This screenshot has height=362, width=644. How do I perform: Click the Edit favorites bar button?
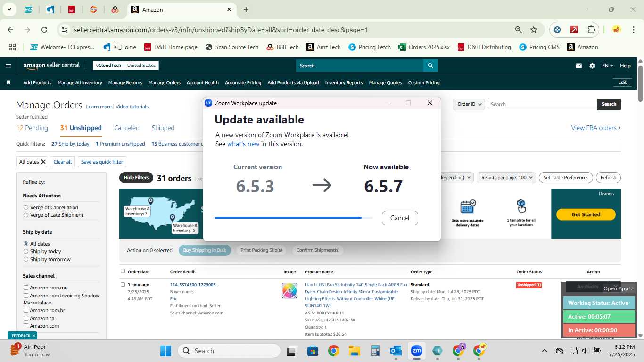click(622, 82)
